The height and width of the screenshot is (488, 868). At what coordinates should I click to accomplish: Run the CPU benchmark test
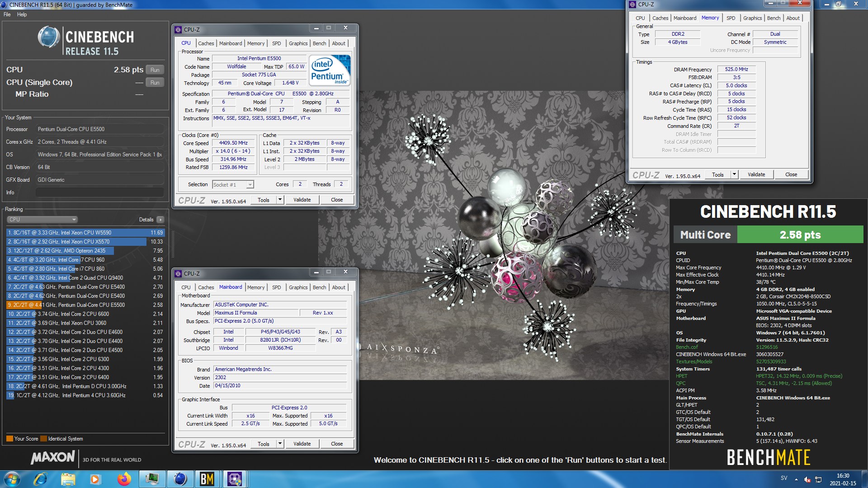[155, 70]
